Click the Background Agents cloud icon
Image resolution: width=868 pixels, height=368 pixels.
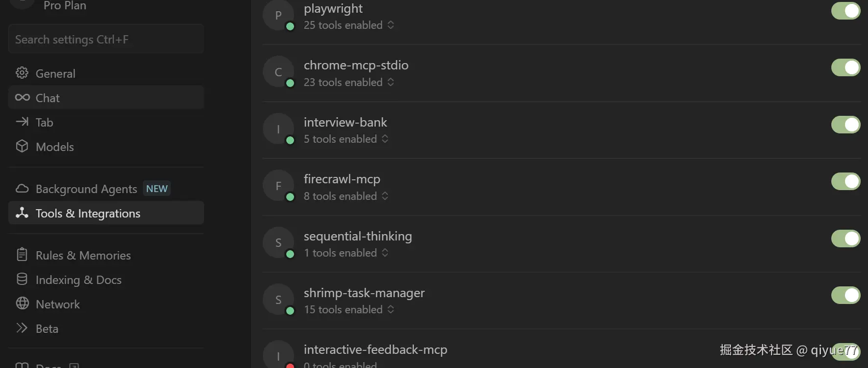[x=22, y=189]
